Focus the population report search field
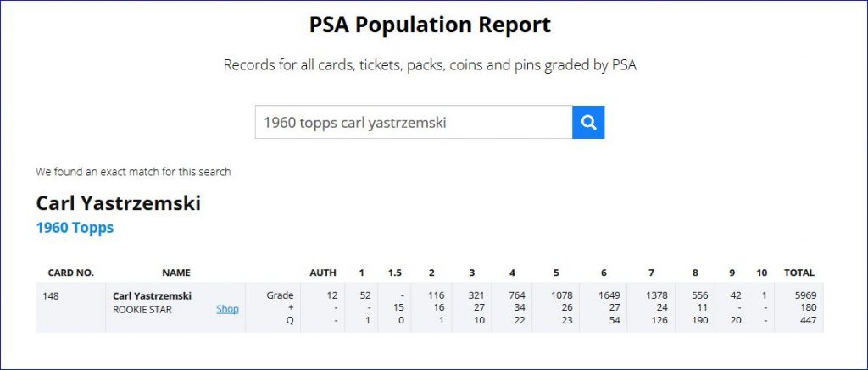Viewport: 868px width, 370px height. tap(414, 122)
